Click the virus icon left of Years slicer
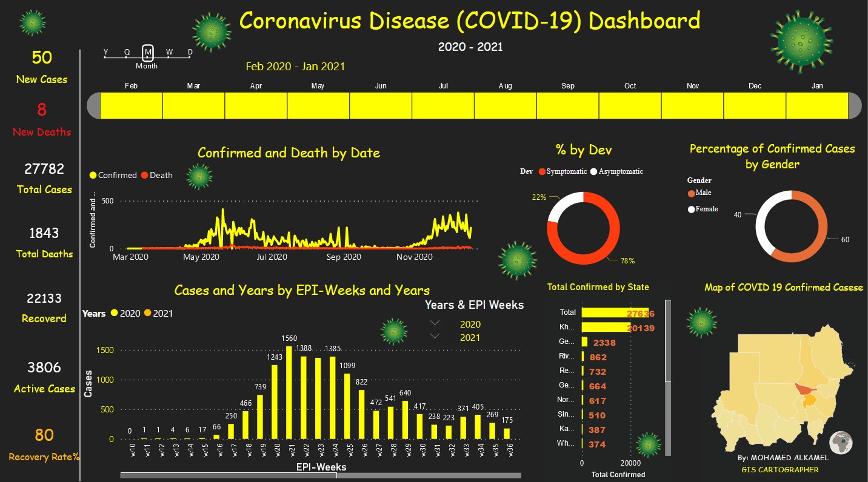This screenshot has width=868, height=482. (393, 332)
